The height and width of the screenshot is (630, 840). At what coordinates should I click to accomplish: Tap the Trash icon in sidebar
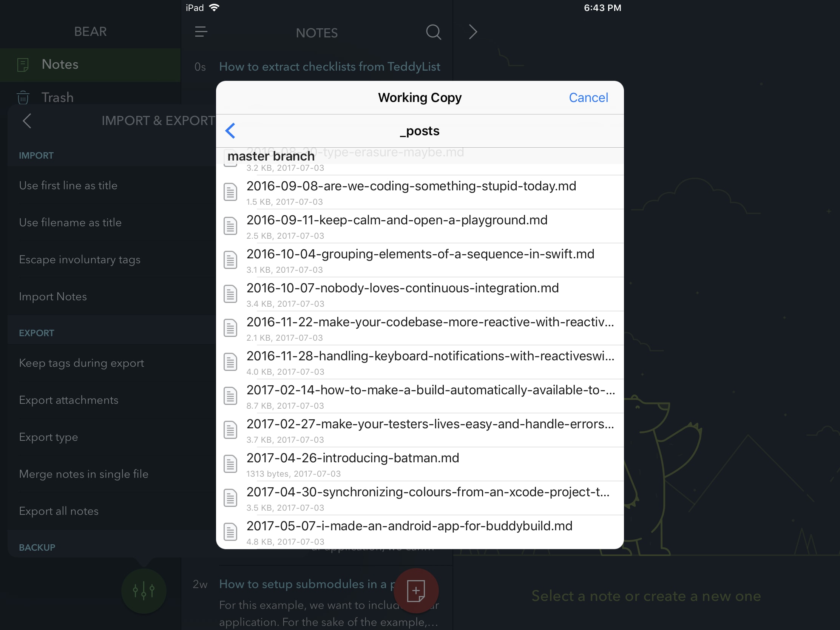coord(23,97)
